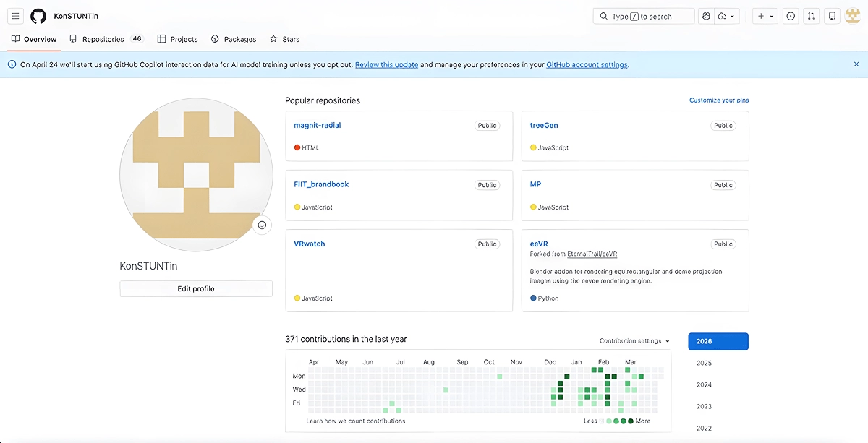The height and width of the screenshot is (443, 868).
Task: Open the Issues icon in header
Action: [x=791, y=16]
